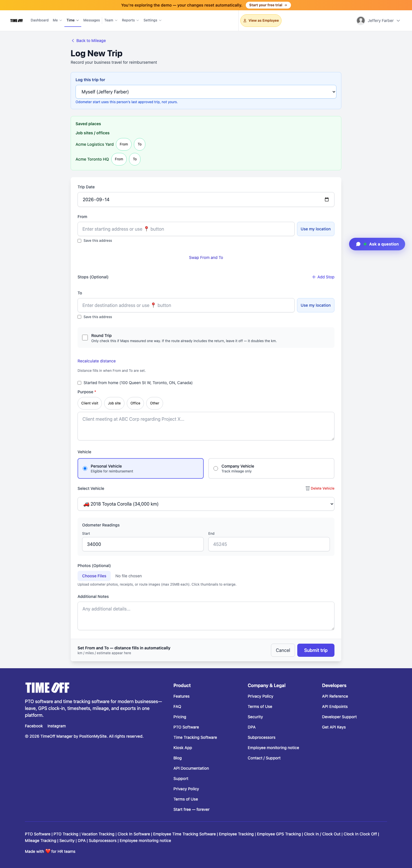The height and width of the screenshot is (868, 412).
Task: Click the Submit trip button
Action: click(x=316, y=650)
